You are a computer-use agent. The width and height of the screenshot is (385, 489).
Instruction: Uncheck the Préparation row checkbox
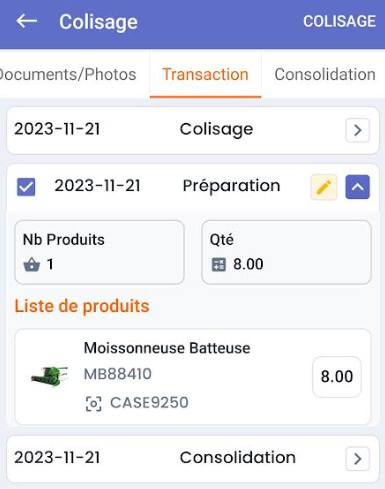pyautogui.click(x=26, y=187)
